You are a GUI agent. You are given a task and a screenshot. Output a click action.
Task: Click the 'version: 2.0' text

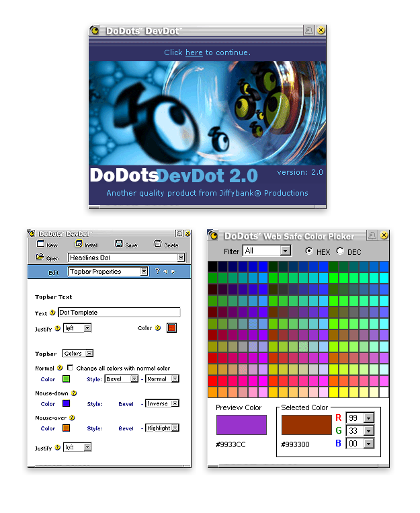pyautogui.click(x=300, y=172)
